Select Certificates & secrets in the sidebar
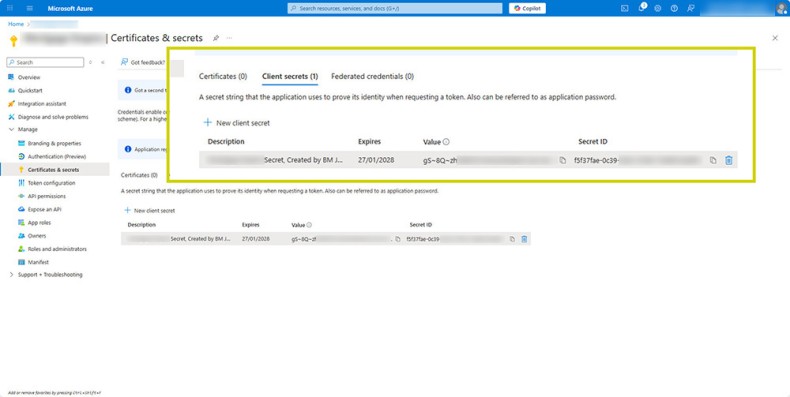The height and width of the screenshot is (397, 790). [53, 170]
